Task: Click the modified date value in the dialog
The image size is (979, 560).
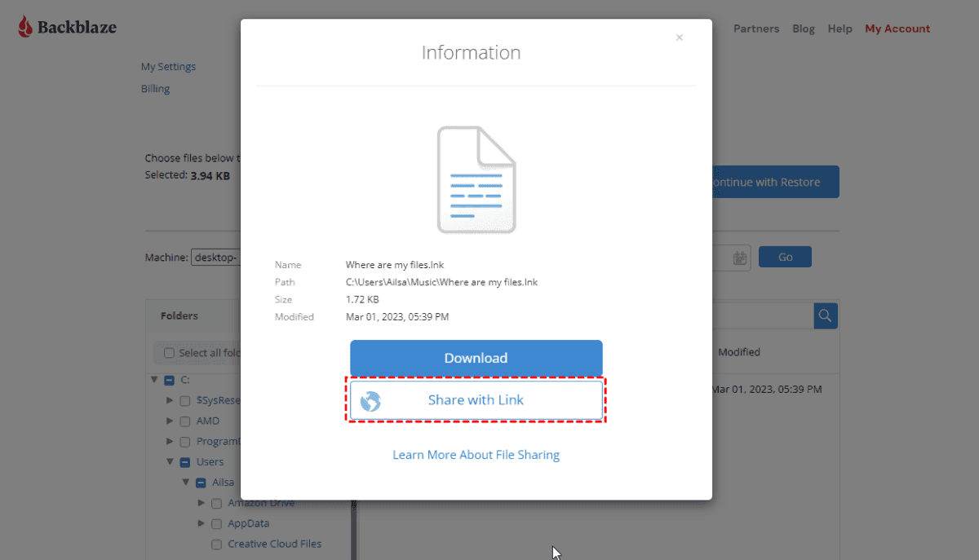Action: (x=397, y=317)
